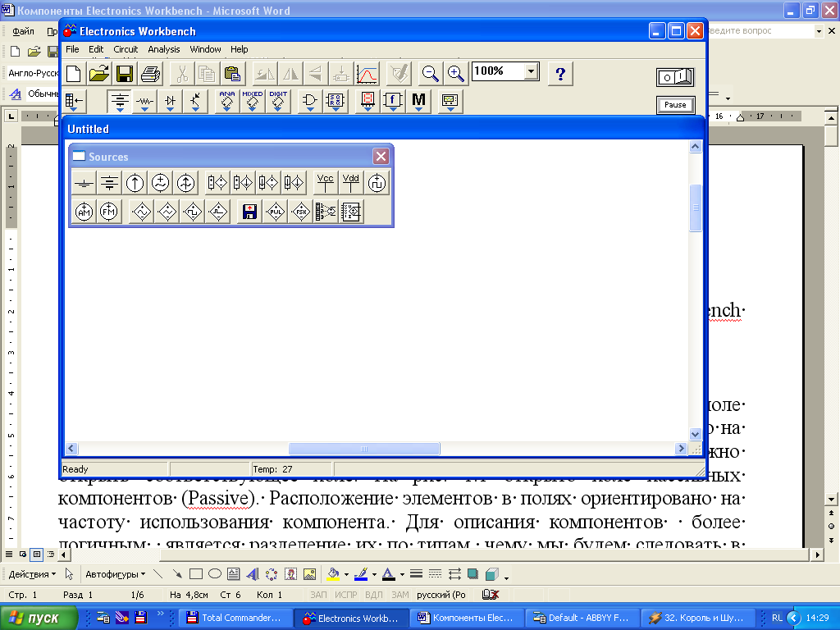Open the Действия dropdown in Word drawing toolbar
The height and width of the screenshot is (630, 840).
coord(32,574)
